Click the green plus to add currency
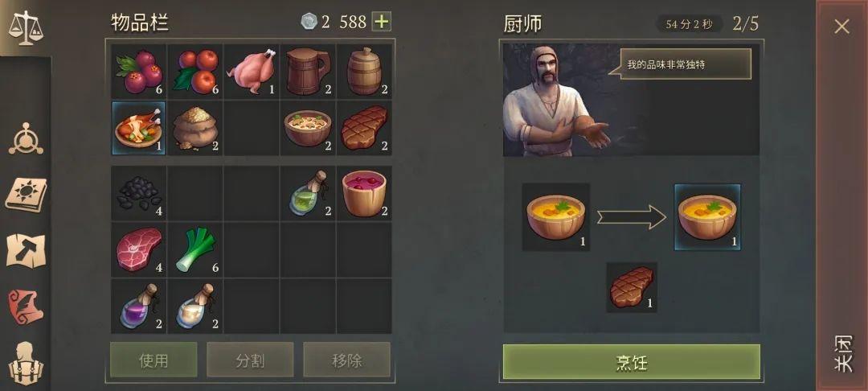 tap(382, 23)
